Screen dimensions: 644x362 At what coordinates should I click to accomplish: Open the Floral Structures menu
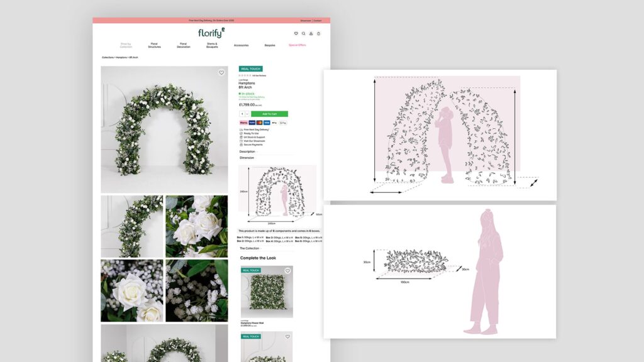(x=155, y=45)
